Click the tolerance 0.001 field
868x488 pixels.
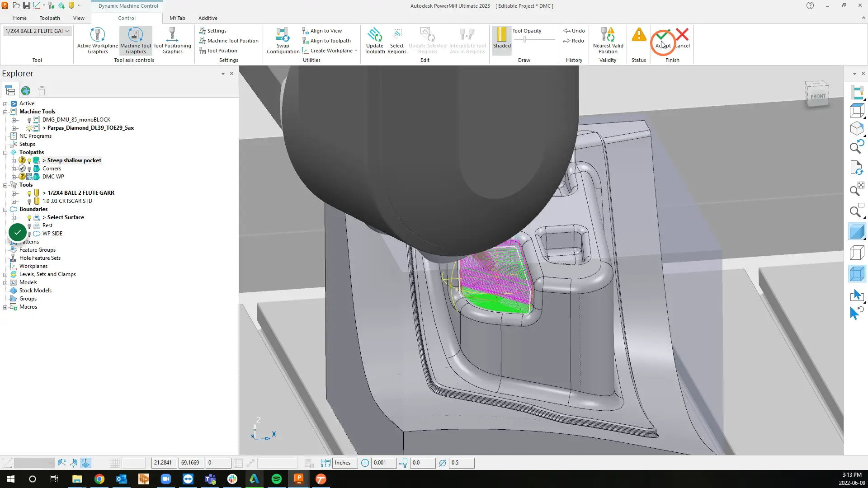[x=384, y=463]
